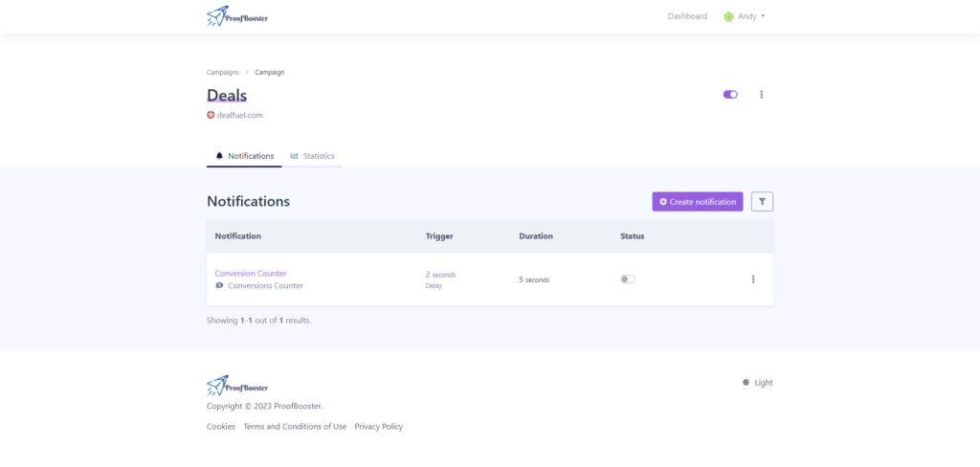The width and height of the screenshot is (980, 467).
Task: Click the 'Conversions Counter' type label
Action: pyautogui.click(x=266, y=286)
